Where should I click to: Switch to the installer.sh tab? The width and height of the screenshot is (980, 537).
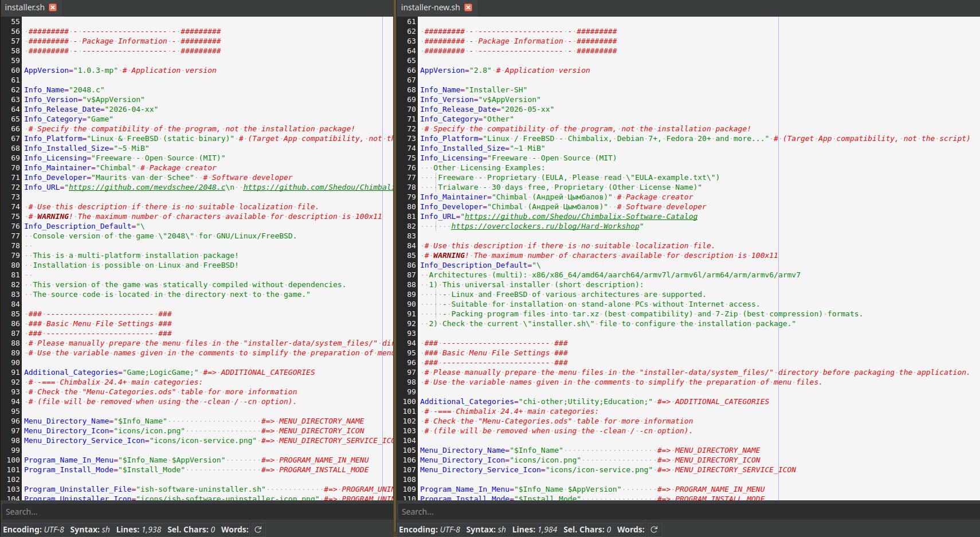pos(25,7)
